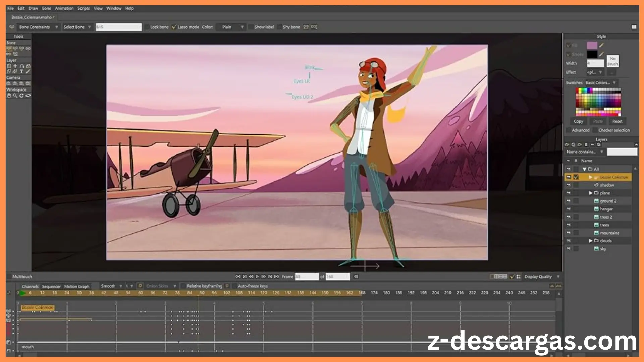Open the Color Plain dropdown
The width and height of the screenshot is (644, 362).
click(x=231, y=27)
